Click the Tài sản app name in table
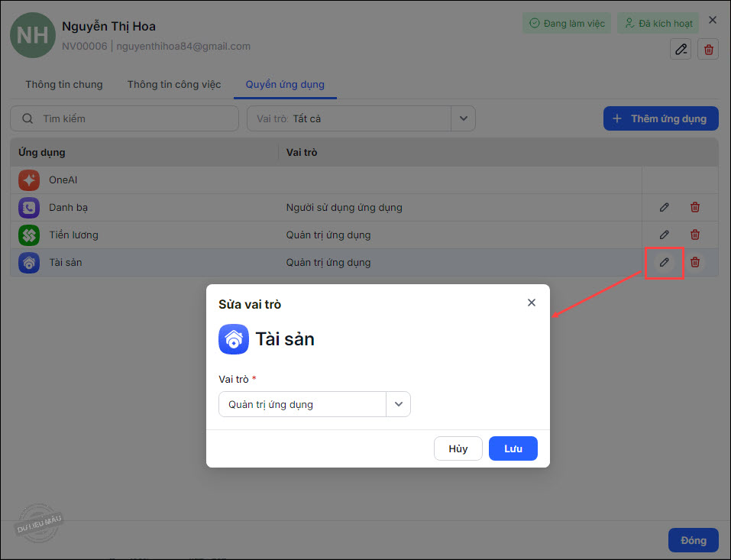 point(66,263)
